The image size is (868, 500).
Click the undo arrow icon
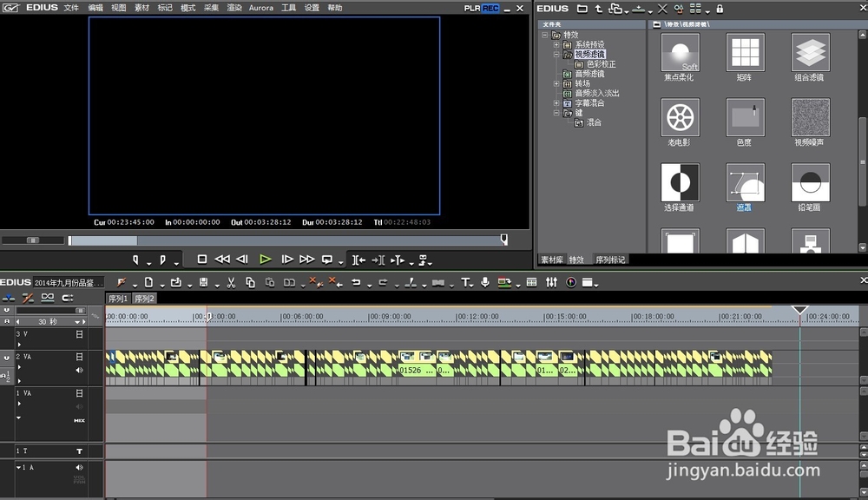point(356,282)
